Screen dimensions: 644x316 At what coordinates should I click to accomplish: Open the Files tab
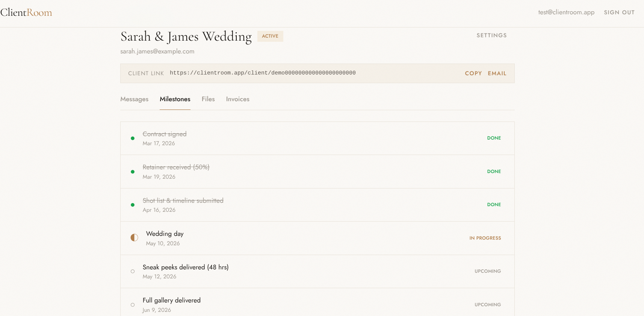208,99
